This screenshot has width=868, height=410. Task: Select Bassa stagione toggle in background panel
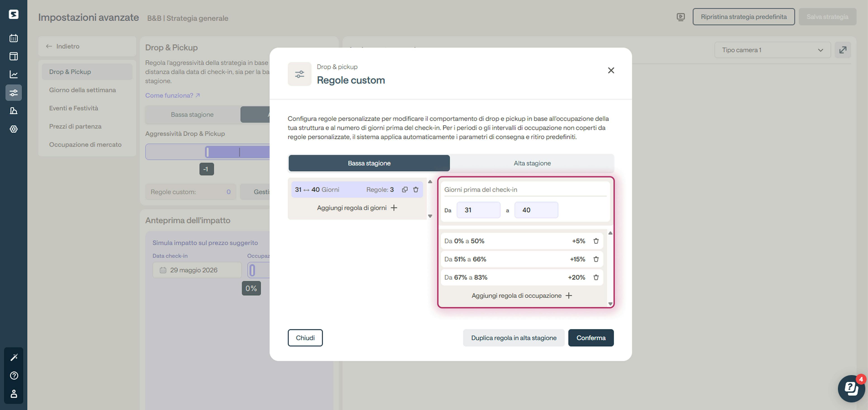(192, 114)
